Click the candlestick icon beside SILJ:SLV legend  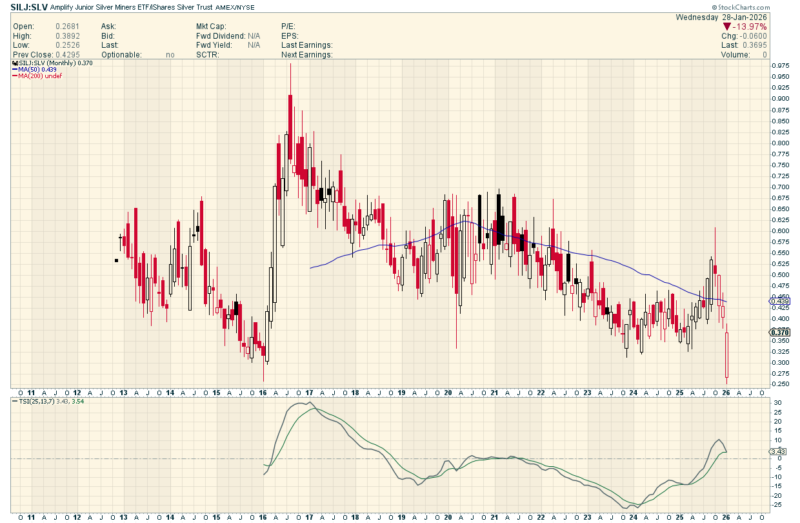(12, 62)
